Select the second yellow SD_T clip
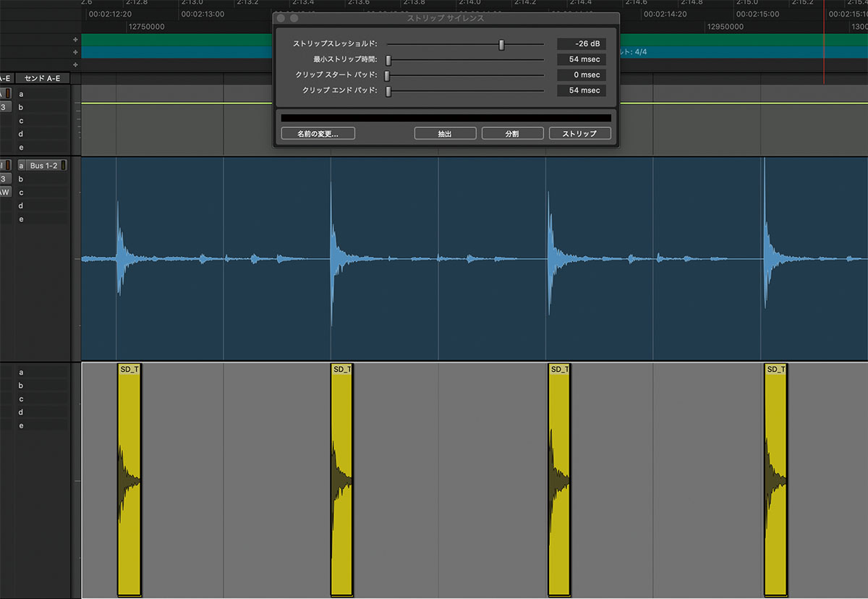Screen dimensions: 868x599 (341, 480)
